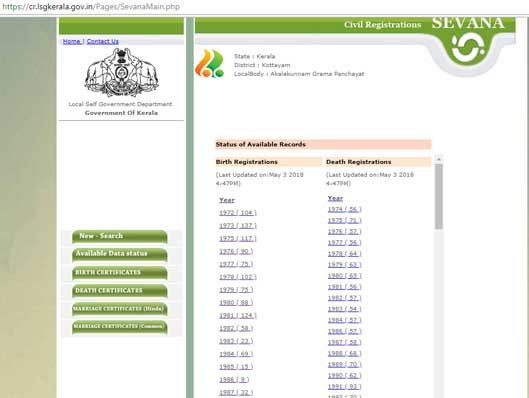Open death registrations for year 1978
Screen dimensions: 529x398
pyautogui.click(x=344, y=253)
